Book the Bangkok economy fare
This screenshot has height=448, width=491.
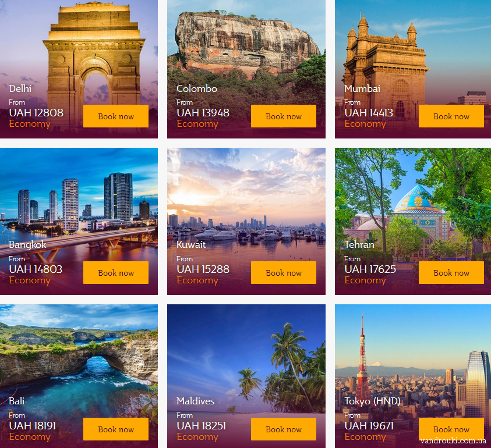point(116,272)
